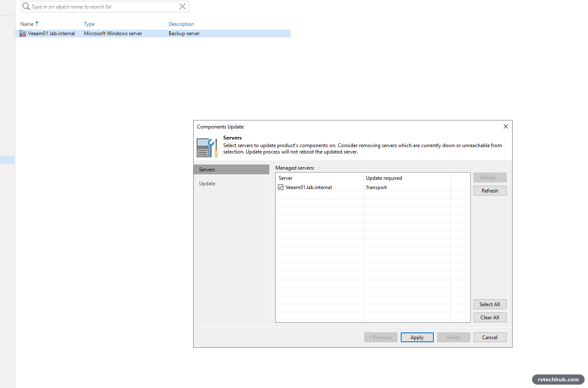The image size is (588, 388).
Task: Click the disabled Details button
Action: coord(490,178)
